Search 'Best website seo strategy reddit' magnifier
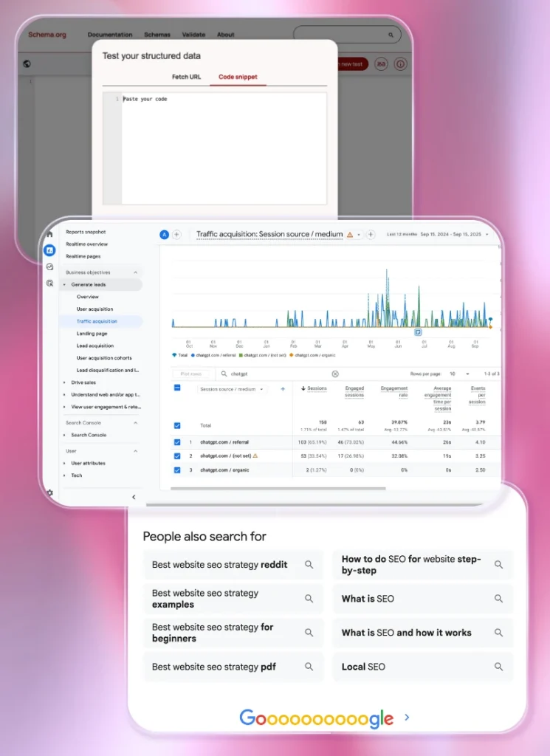The width and height of the screenshot is (550, 756). [309, 565]
